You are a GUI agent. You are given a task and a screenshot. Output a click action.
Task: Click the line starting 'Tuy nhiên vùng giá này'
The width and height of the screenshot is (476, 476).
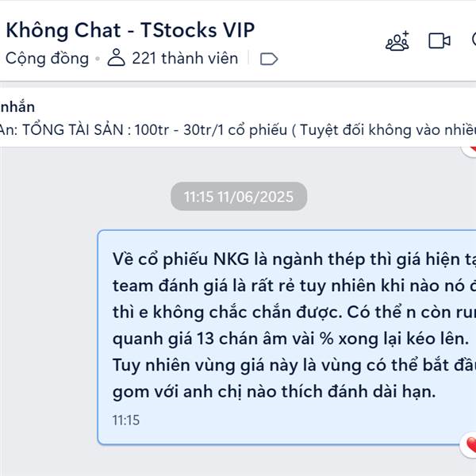[294, 365]
